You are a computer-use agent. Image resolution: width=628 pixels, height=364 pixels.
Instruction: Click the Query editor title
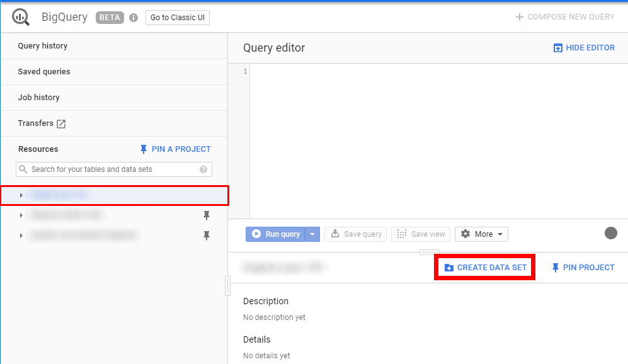[274, 48]
